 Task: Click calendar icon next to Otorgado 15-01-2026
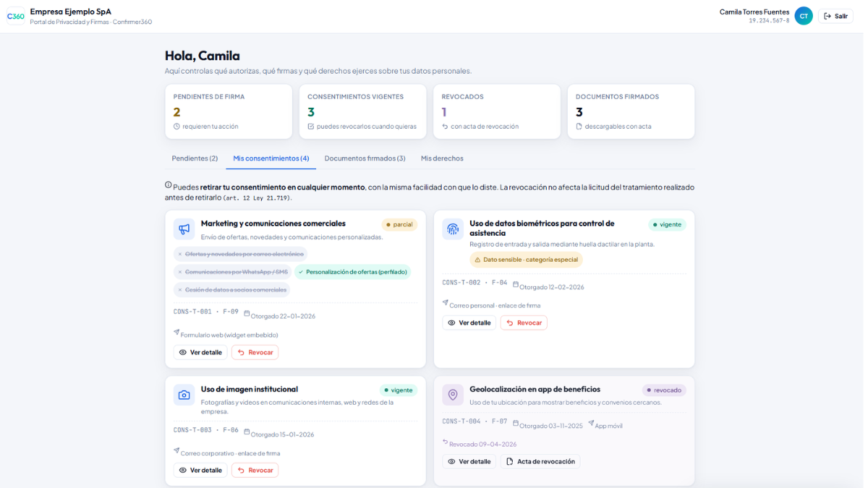pyautogui.click(x=247, y=432)
